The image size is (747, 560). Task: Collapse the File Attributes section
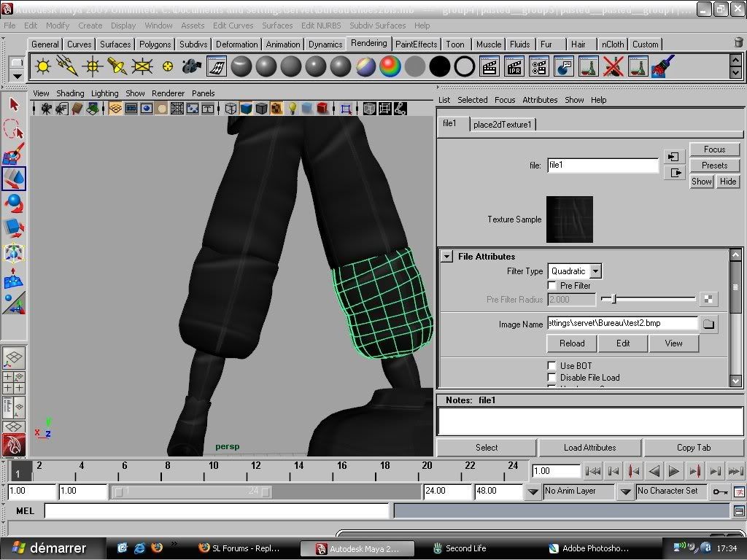click(x=447, y=257)
